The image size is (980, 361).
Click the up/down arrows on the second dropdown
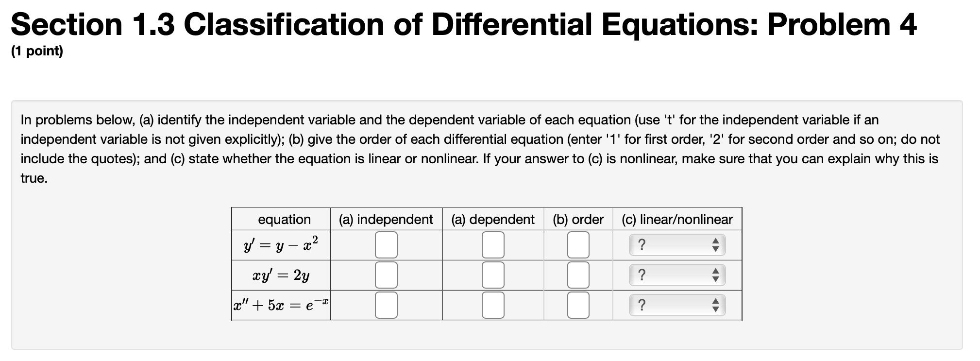tap(715, 275)
